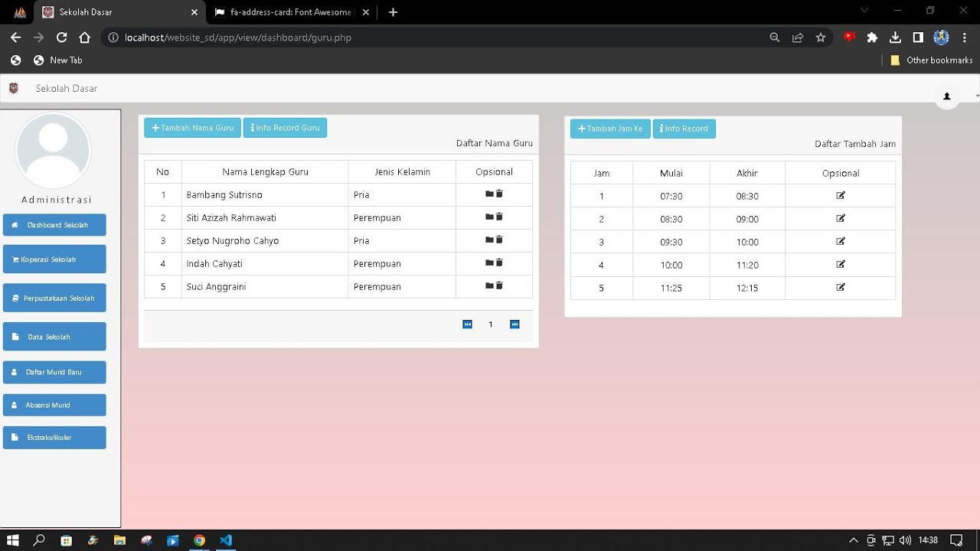Click Tambah Nama Guru button
980x551 pixels.
[193, 128]
